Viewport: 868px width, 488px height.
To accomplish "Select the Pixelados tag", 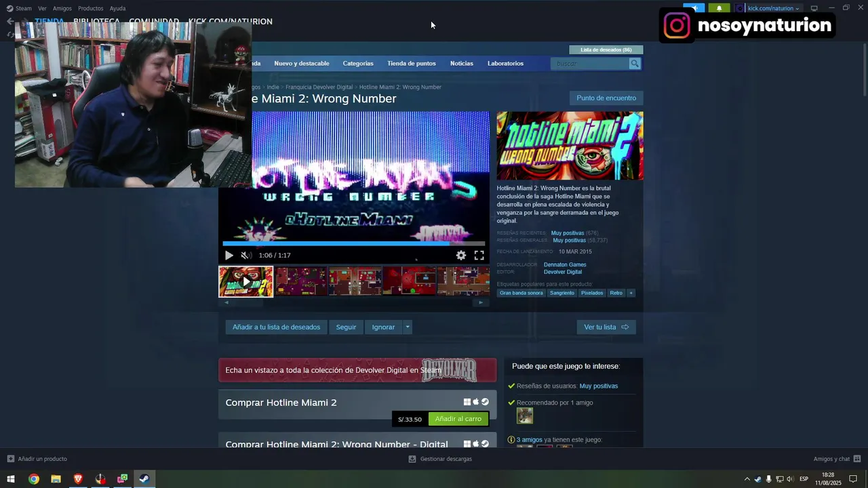I will [592, 293].
